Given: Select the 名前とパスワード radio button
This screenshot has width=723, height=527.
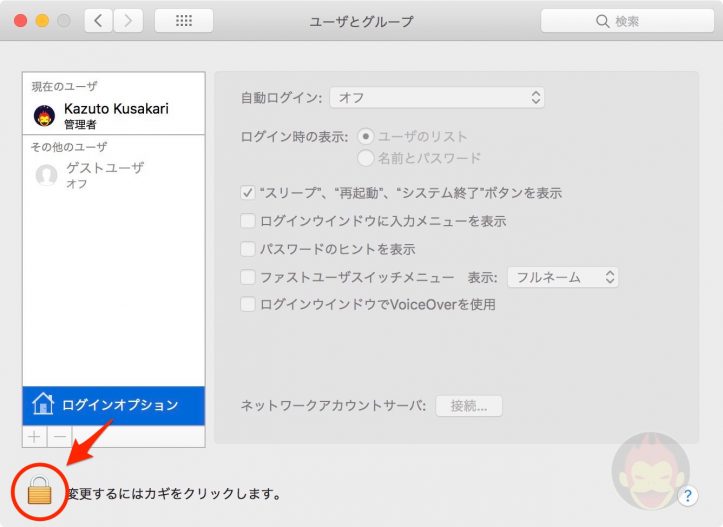Looking at the screenshot, I should click(x=365, y=158).
